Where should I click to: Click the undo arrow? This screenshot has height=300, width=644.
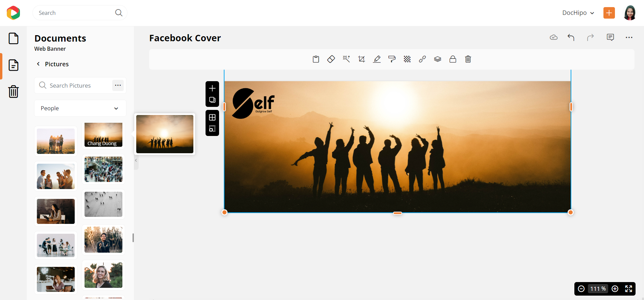click(571, 38)
